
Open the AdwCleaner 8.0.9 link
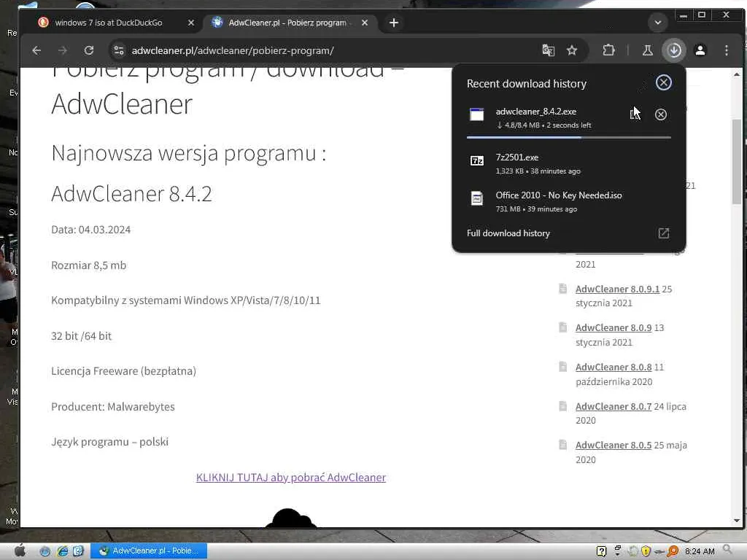pyautogui.click(x=614, y=327)
